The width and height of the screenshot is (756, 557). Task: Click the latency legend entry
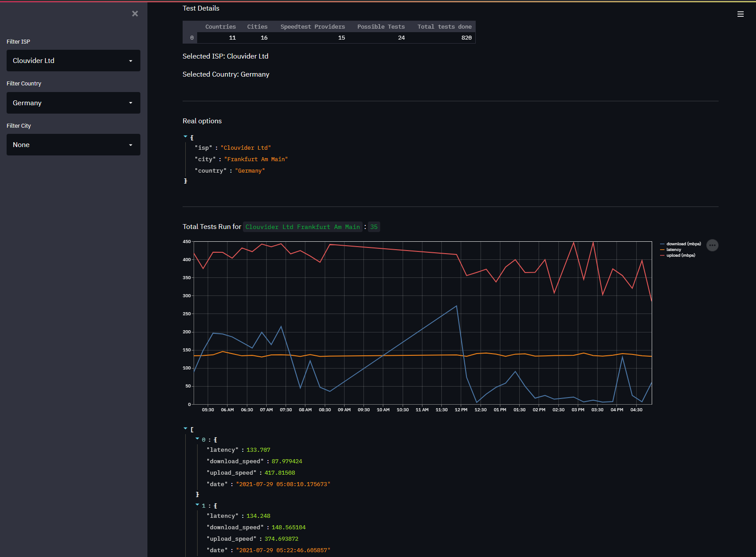(x=671, y=250)
